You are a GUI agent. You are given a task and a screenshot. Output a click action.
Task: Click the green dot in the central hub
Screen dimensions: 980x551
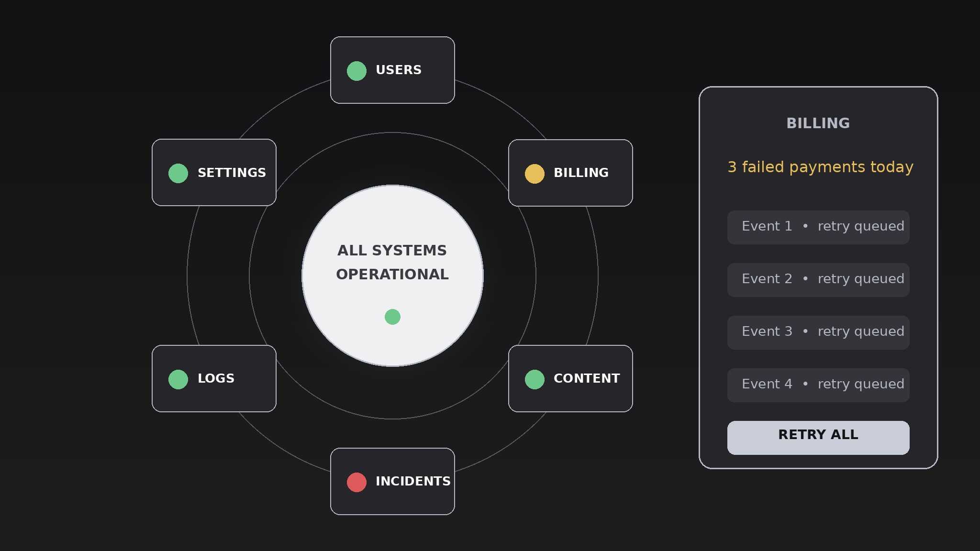392,317
